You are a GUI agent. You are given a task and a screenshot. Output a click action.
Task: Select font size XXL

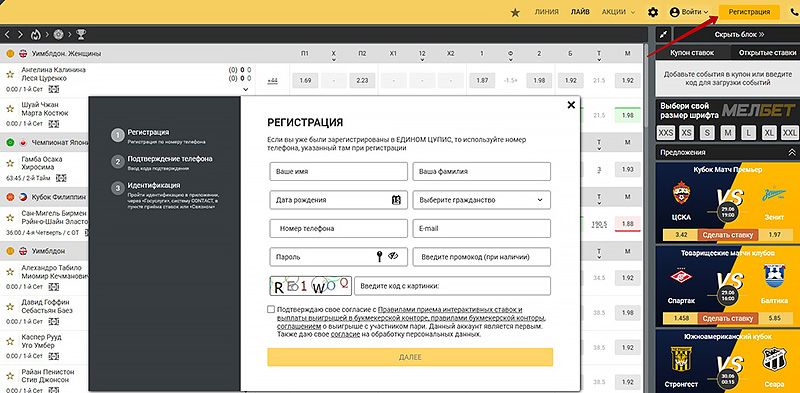click(x=790, y=133)
